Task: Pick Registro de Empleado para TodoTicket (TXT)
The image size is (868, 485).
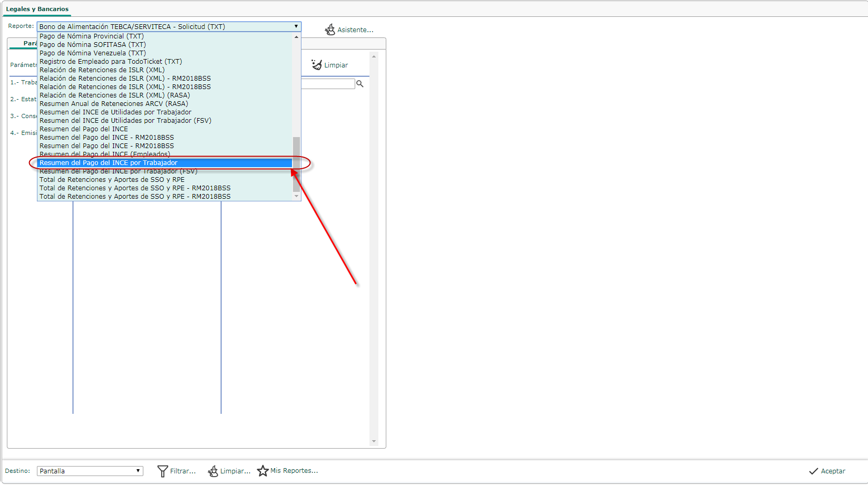Action: (x=111, y=62)
